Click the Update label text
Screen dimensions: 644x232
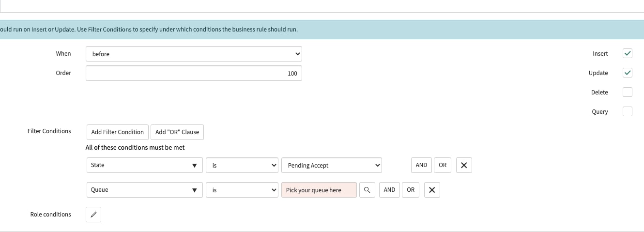click(x=598, y=73)
